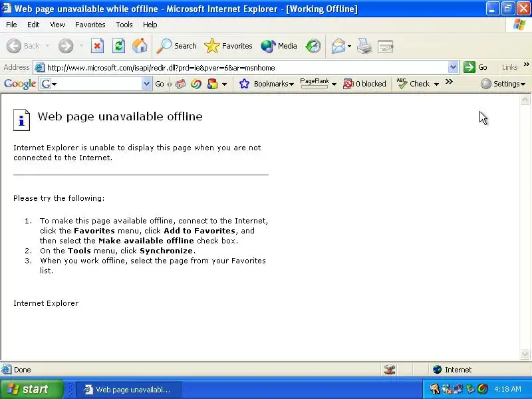Click the Windows flag throbber logo
The height and width of the screenshot is (399, 532).
coord(519,25)
